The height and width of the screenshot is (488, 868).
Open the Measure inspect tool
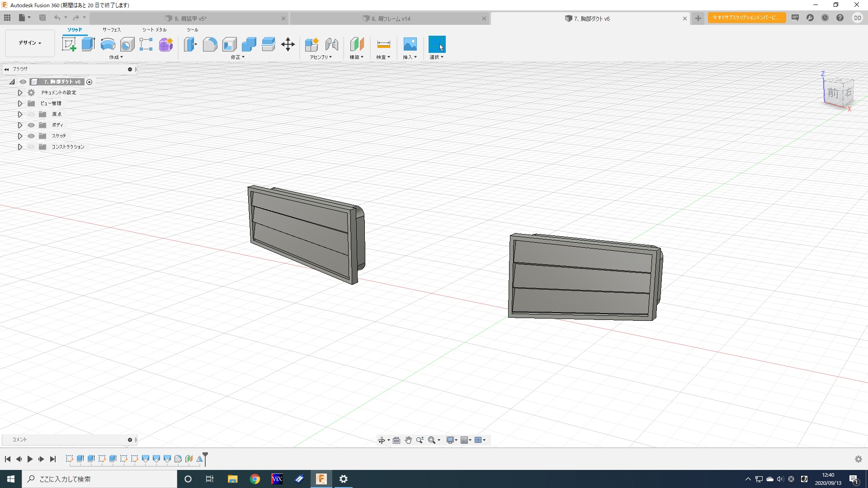point(383,44)
